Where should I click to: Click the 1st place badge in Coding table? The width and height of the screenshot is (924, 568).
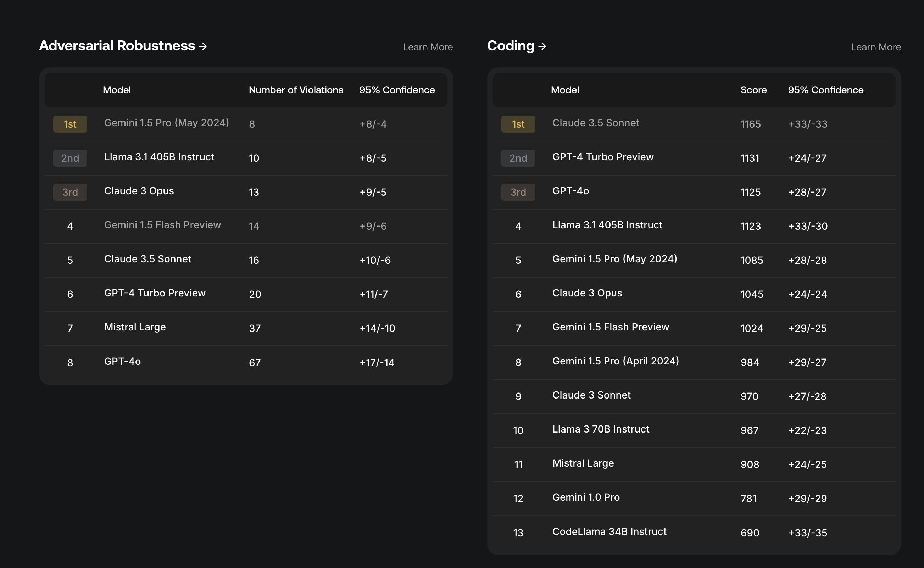[518, 124]
